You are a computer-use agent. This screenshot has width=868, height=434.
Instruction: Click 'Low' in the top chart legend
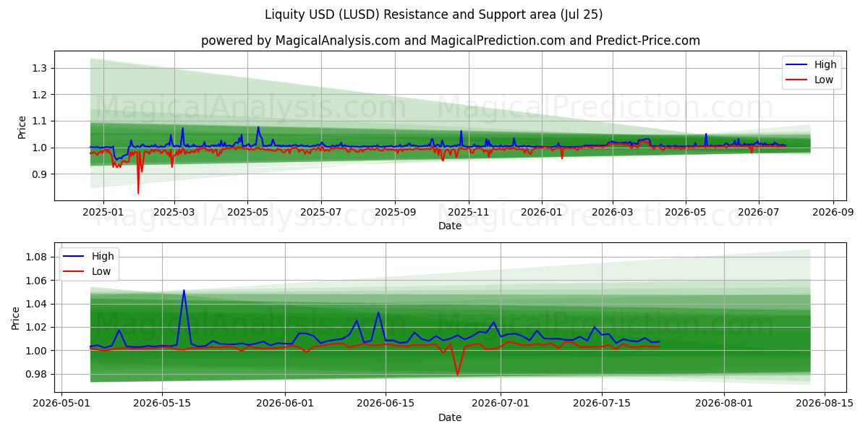click(x=824, y=80)
